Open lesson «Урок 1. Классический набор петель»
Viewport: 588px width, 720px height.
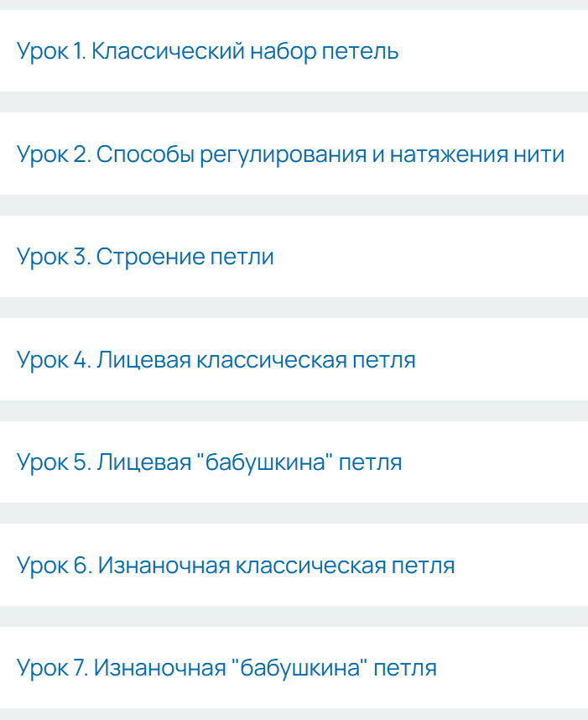tap(207, 51)
